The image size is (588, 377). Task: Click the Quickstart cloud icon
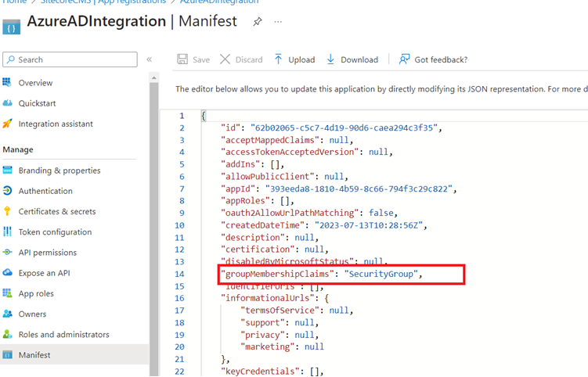click(x=7, y=102)
